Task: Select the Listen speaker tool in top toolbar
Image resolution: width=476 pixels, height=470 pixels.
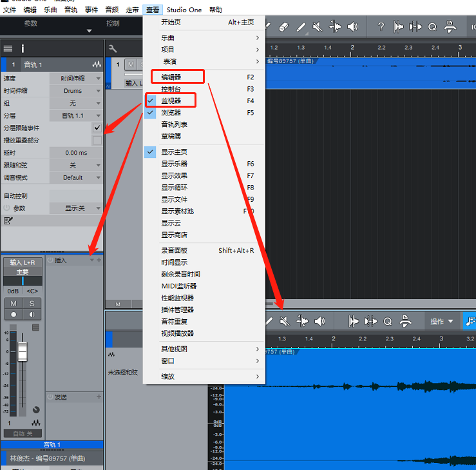Action: (x=352, y=27)
